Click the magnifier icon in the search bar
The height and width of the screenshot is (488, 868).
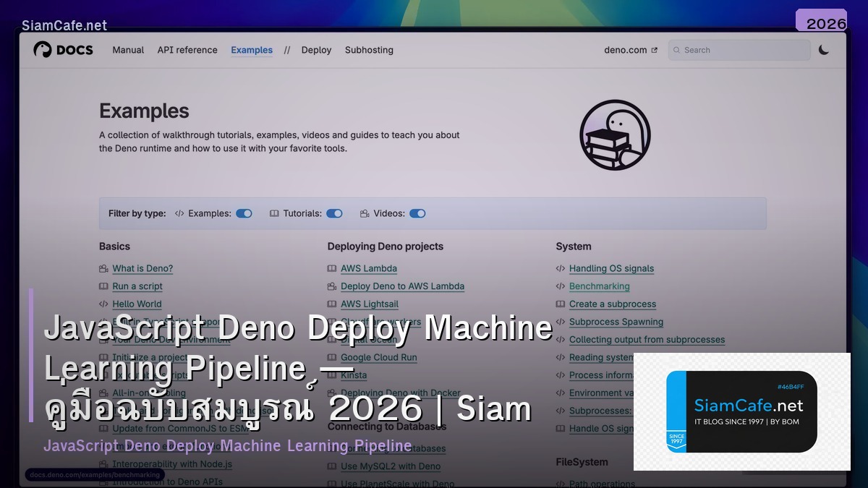(676, 50)
